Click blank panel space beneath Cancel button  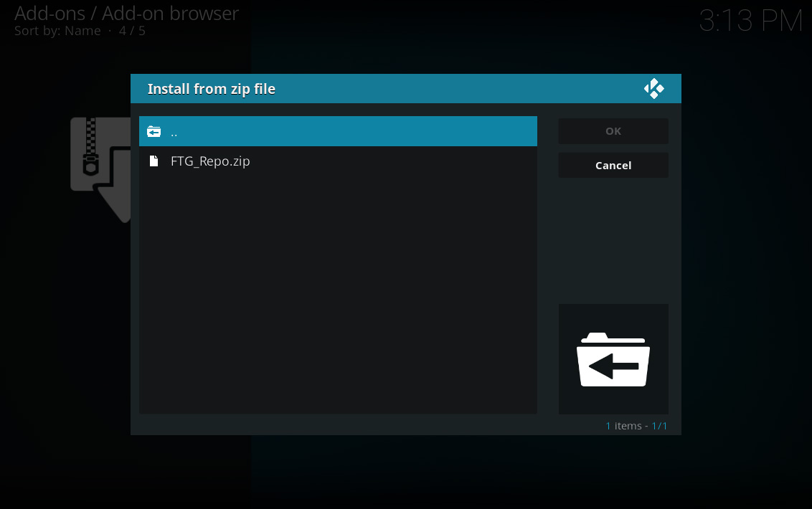pos(613,241)
